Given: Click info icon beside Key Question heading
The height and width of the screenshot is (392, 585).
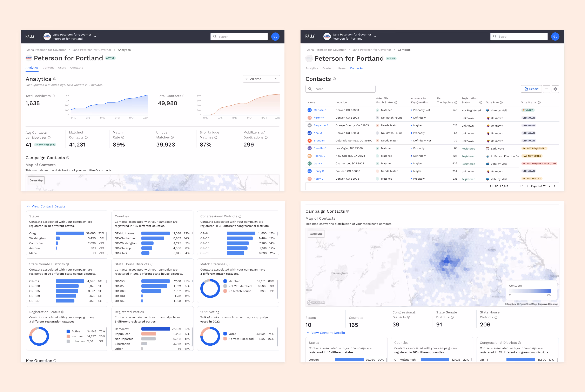Looking at the screenshot, I should pyautogui.click(x=55, y=360).
